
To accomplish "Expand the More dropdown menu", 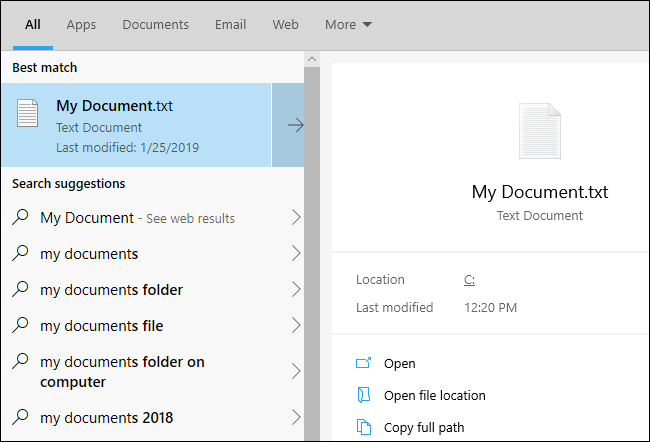I will point(348,24).
